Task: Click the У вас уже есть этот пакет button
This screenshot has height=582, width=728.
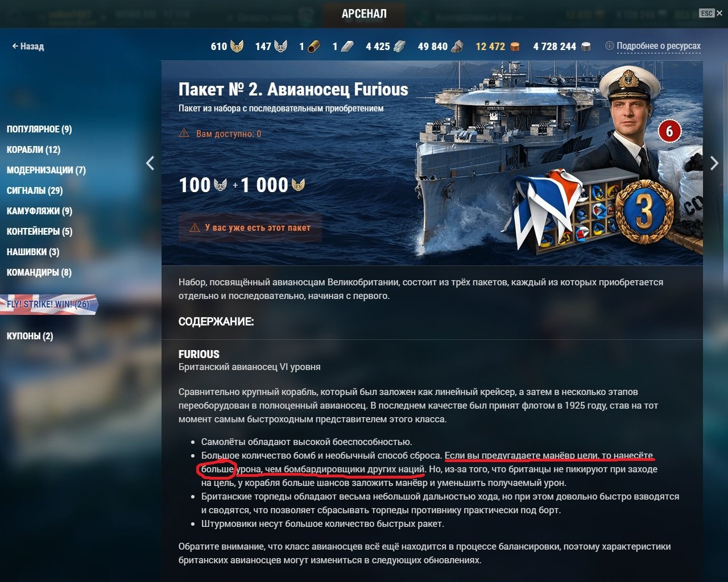Action: pyautogui.click(x=250, y=228)
